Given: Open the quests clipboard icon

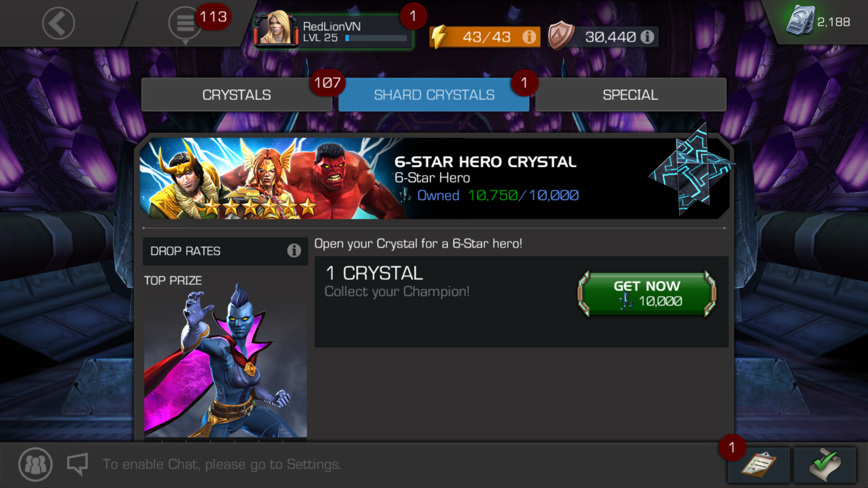Looking at the screenshot, I should [759, 464].
